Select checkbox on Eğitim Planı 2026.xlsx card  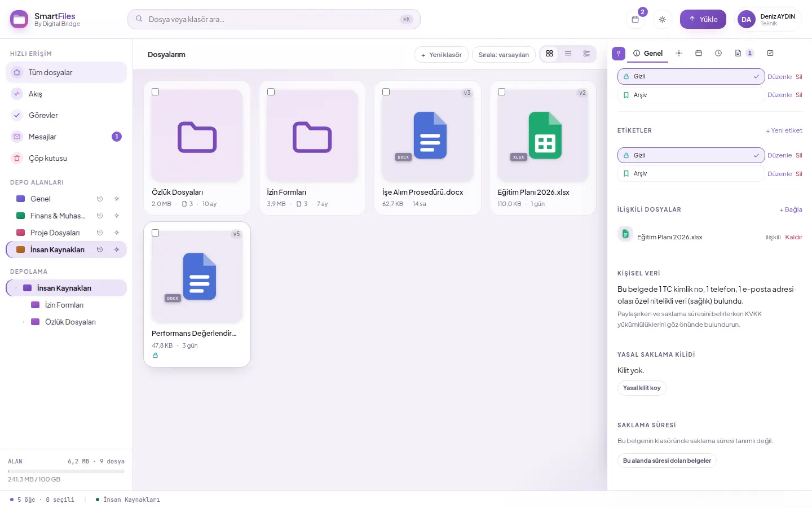pyautogui.click(x=501, y=92)
